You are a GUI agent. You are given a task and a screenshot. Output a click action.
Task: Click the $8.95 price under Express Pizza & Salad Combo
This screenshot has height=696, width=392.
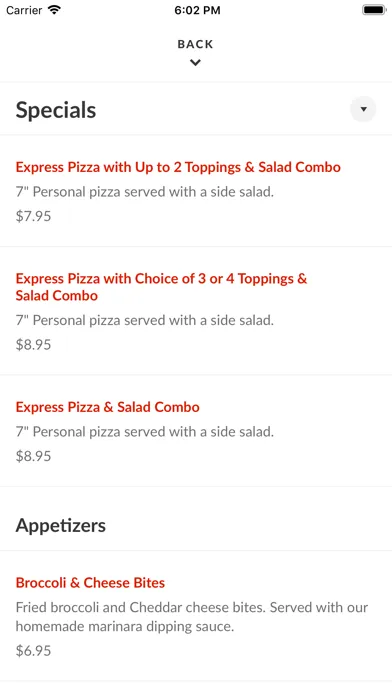click(33, 456)
